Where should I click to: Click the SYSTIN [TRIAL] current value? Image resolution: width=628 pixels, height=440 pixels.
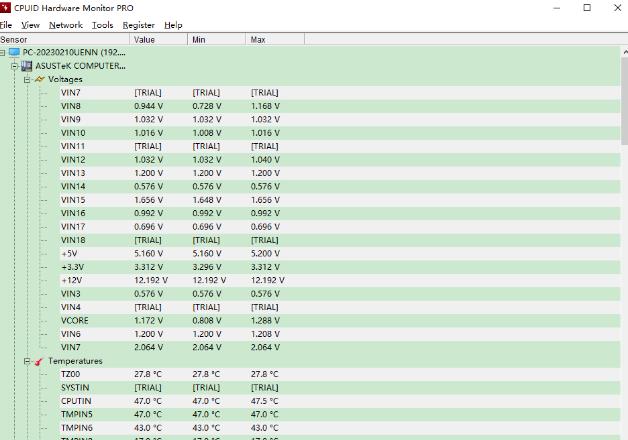148,388
